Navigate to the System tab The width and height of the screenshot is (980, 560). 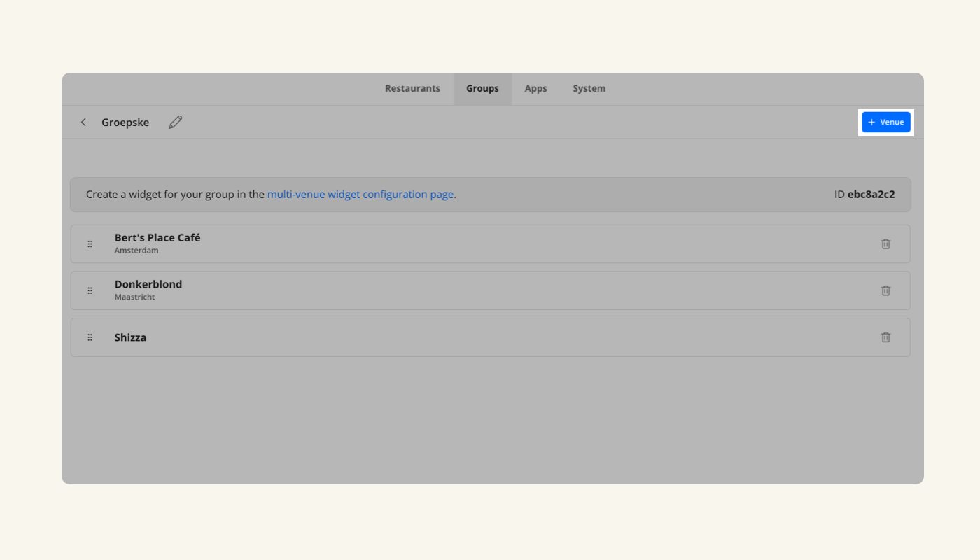[x=589, y=89]
